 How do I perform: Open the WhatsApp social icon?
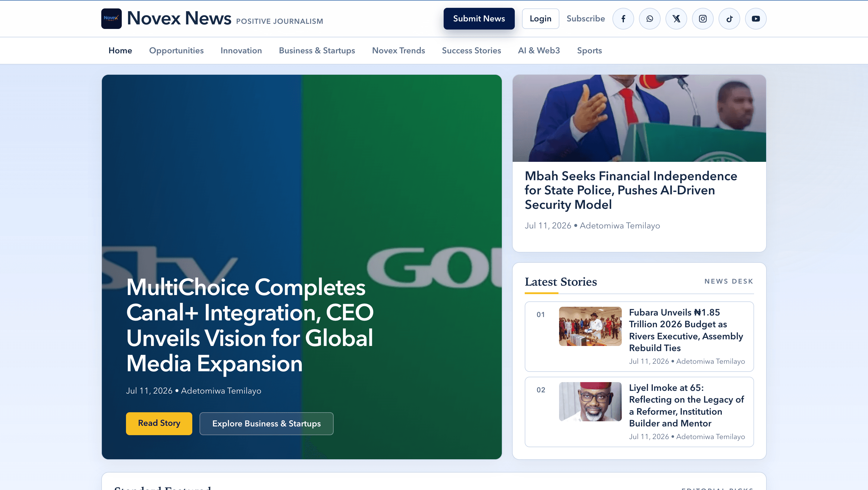tap(650, 19)
